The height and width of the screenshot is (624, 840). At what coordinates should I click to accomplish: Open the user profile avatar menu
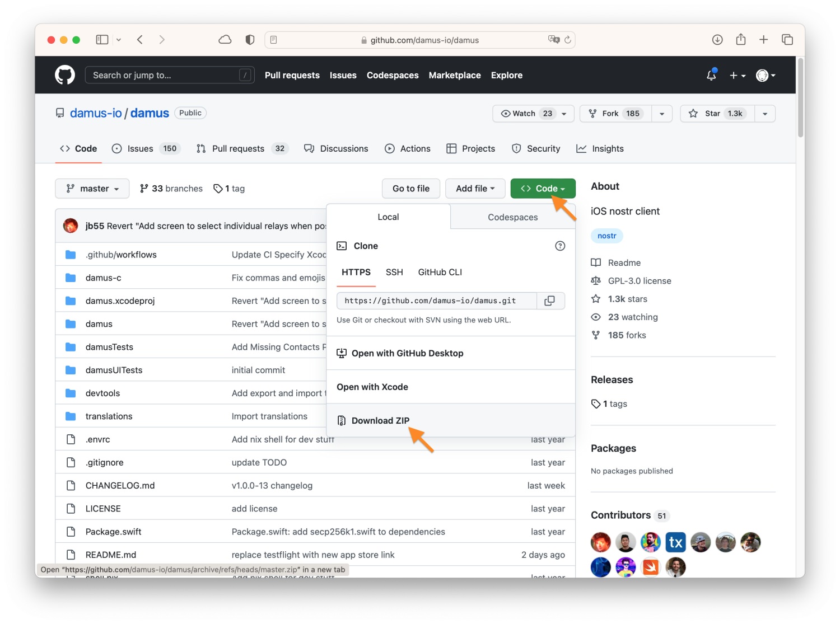click(766, 75)
